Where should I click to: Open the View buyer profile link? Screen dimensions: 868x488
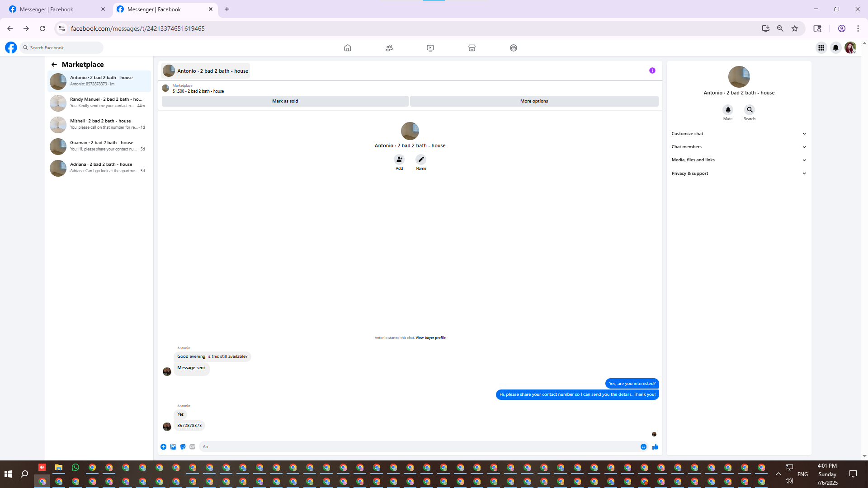click(430, 338)
